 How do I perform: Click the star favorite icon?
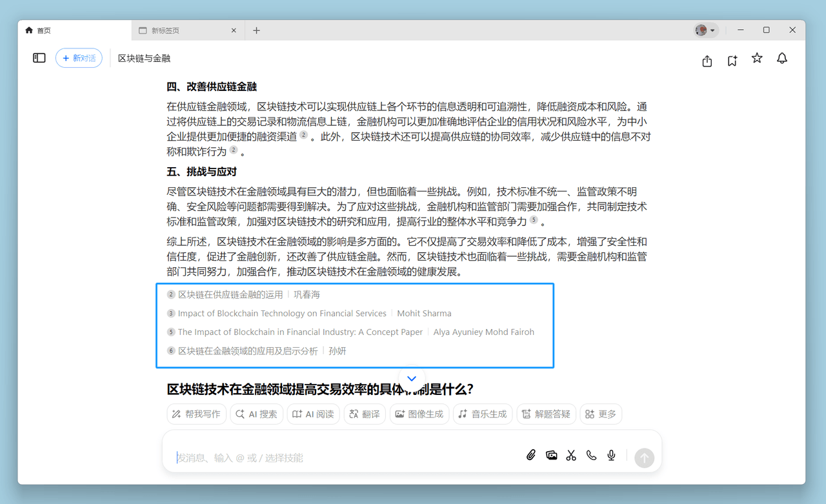pos(757,59)
